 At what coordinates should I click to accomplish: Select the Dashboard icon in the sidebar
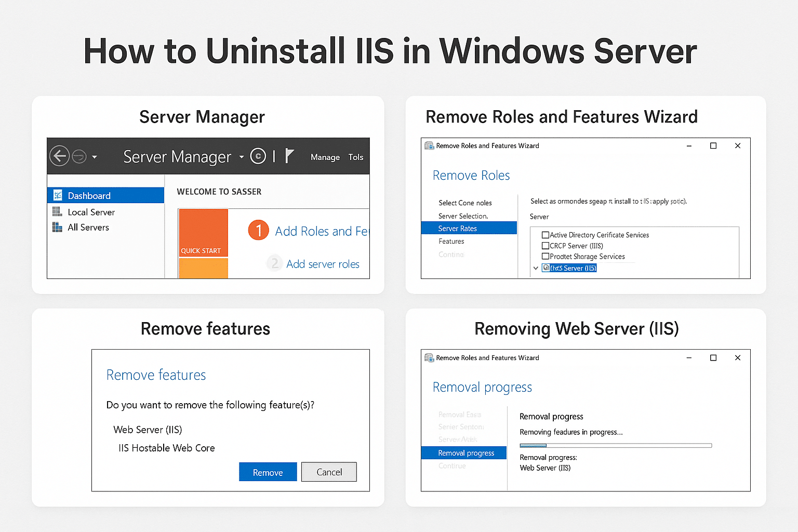click(x=58, y=195)
